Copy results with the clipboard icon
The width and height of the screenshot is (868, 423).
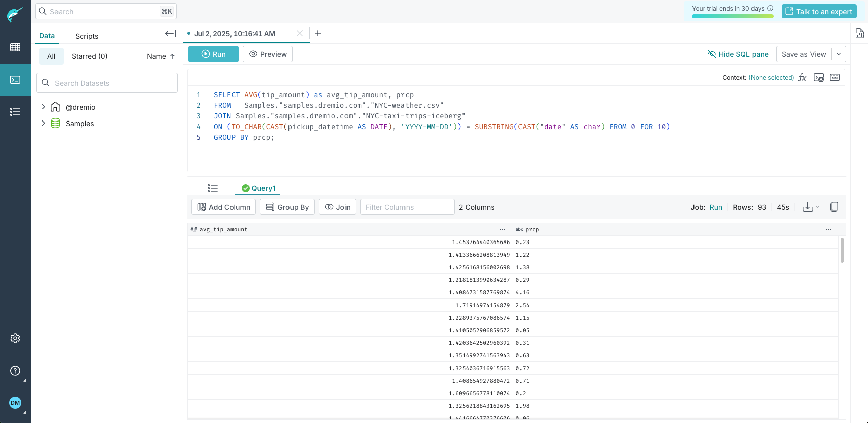pos(834,207)
